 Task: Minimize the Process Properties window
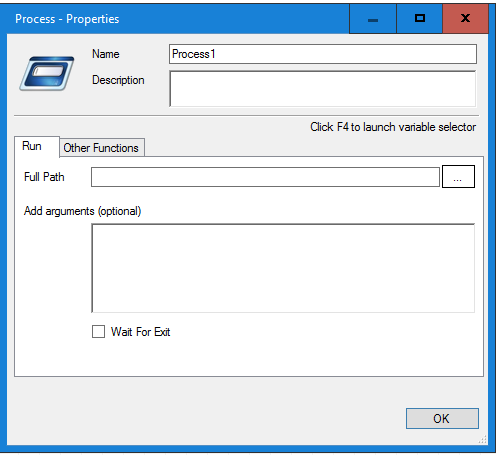373,19
